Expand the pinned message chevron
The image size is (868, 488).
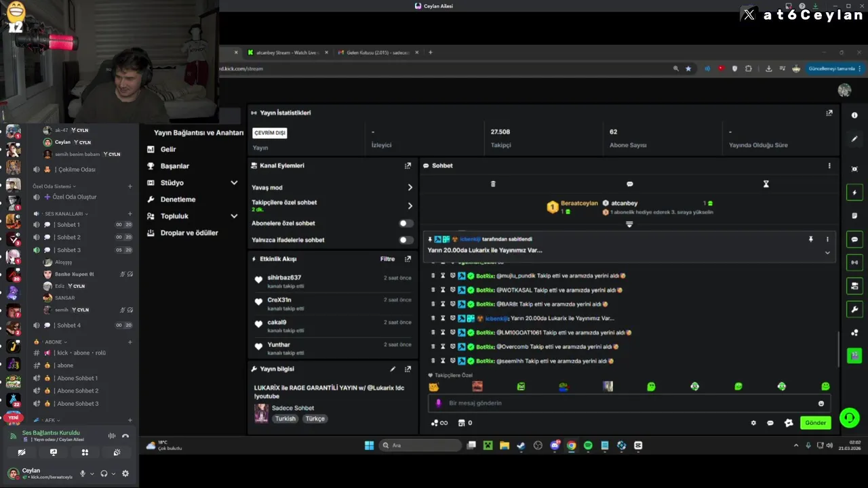click(x=827, y=253)
